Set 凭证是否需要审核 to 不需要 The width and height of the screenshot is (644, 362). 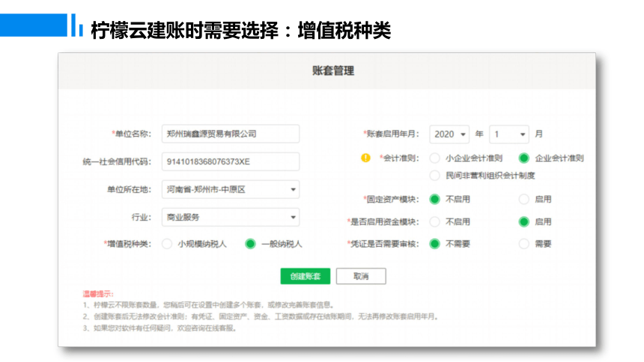[x=434, y=244]
